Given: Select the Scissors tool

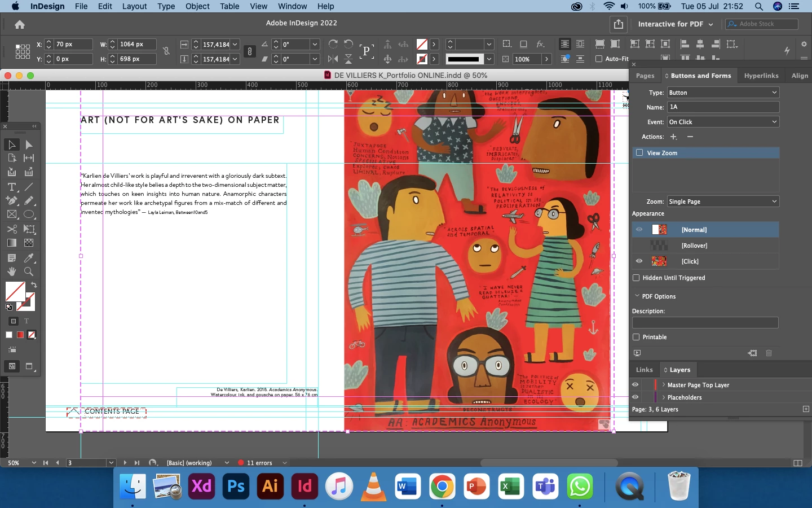Looking at the screenshot, I should [12, 229].
